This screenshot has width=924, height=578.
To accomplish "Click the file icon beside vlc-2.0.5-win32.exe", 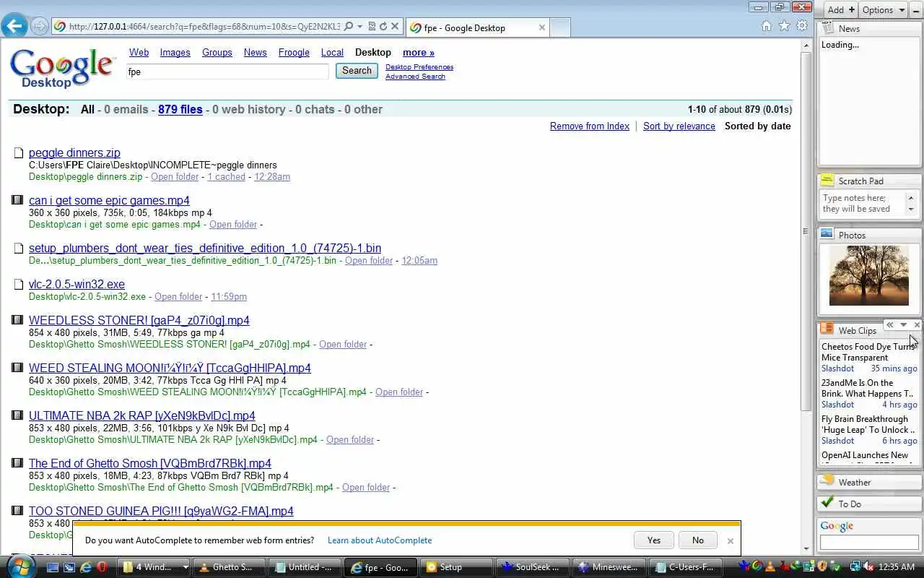I will pos(18,284).
